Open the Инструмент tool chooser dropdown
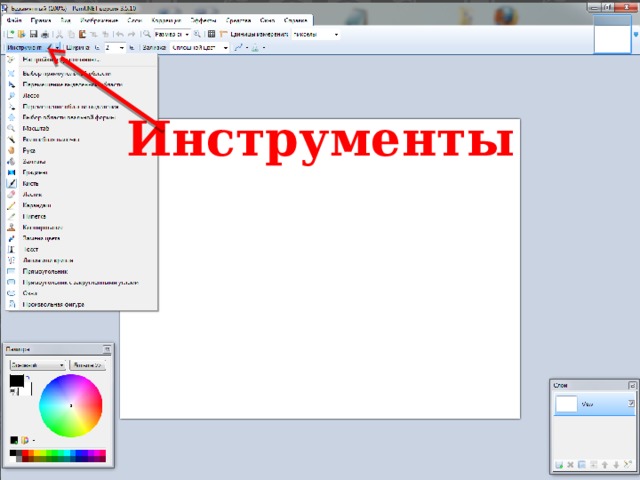Viewport: 640px width, 480px height. coord(34,48)
